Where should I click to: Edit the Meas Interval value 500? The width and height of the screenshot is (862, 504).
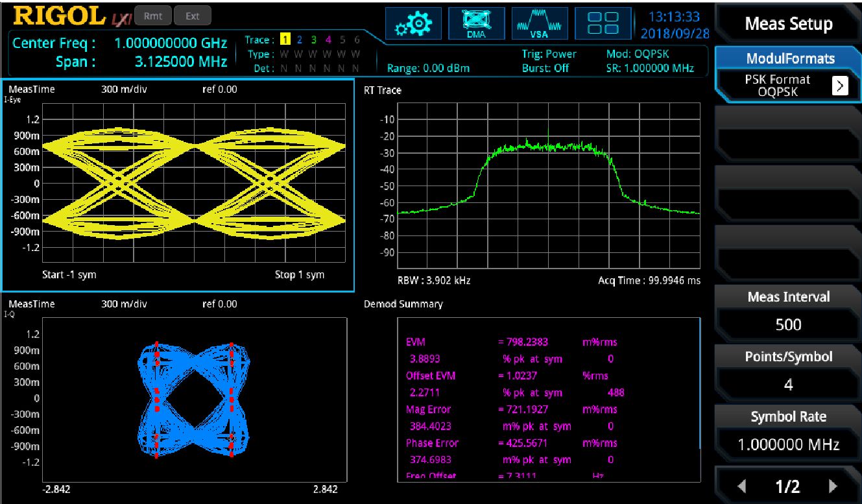(788, 324)
